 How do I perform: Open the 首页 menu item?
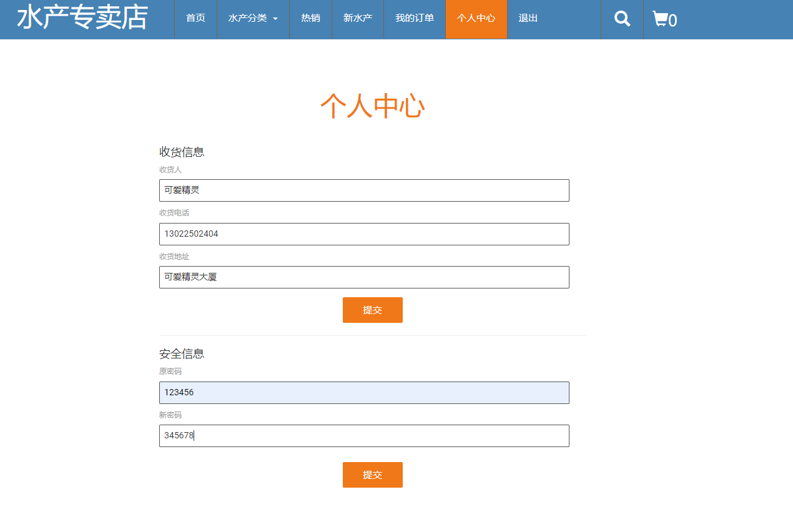[x=194, y=18]
